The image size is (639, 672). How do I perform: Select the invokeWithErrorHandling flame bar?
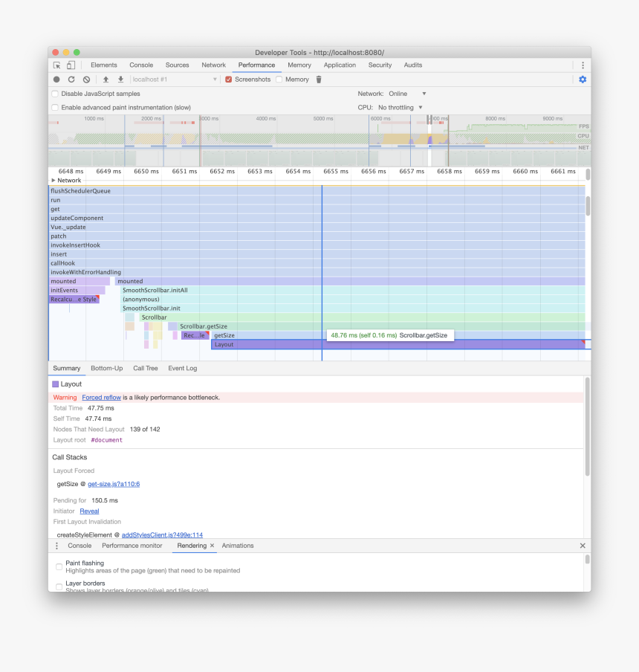coord(317,272)
